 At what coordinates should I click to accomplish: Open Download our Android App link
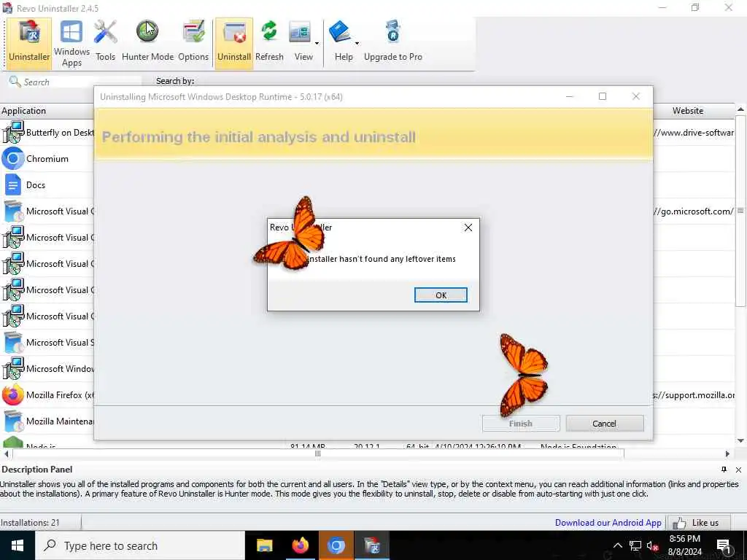[608, 522]
